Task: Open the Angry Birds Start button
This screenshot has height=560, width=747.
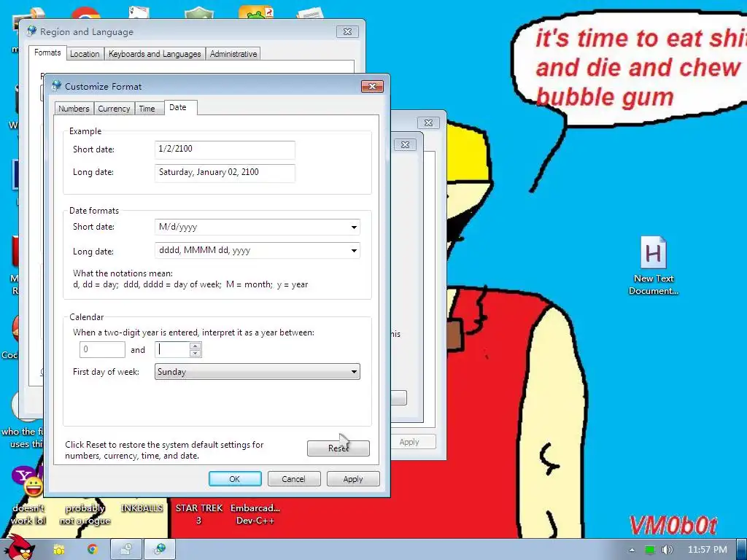Action: click(x=19, y=548)
